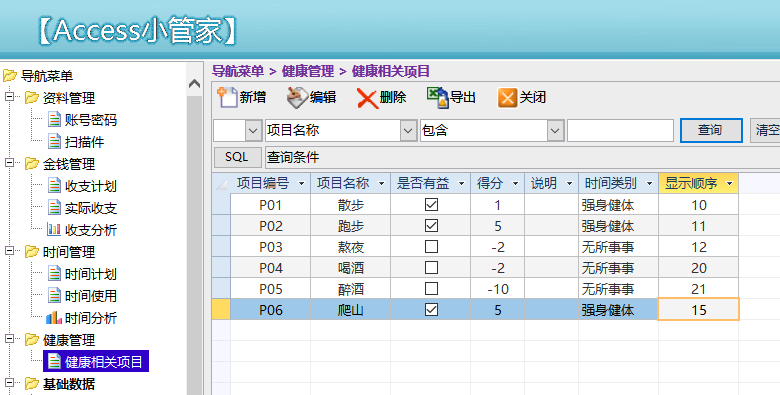Click the 收支计划 document icon
Image resolution: width=780 pixels, height=395 pixels.
pyautogui.click(x=54, y=186)
